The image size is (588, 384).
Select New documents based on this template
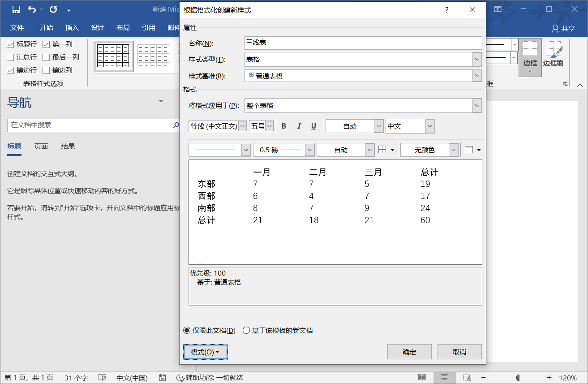(x=278, y=330)
